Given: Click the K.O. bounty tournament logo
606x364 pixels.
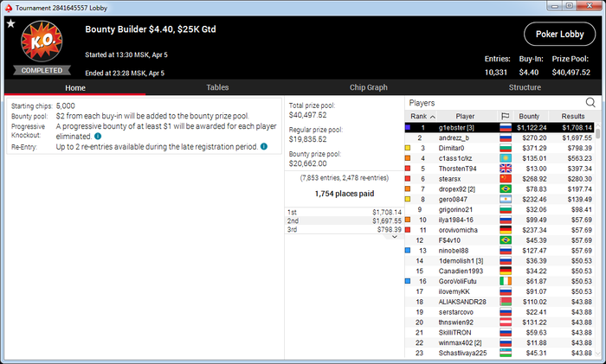Looking at the screenshot, I should (42, 41).
